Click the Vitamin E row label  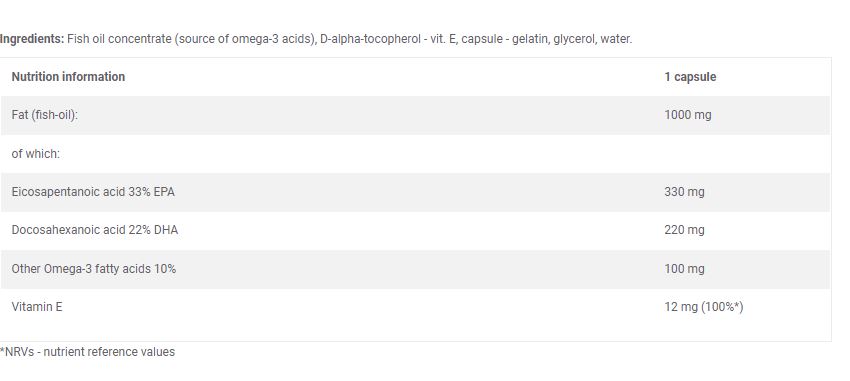pyautogui.click(x=37, y=307)
